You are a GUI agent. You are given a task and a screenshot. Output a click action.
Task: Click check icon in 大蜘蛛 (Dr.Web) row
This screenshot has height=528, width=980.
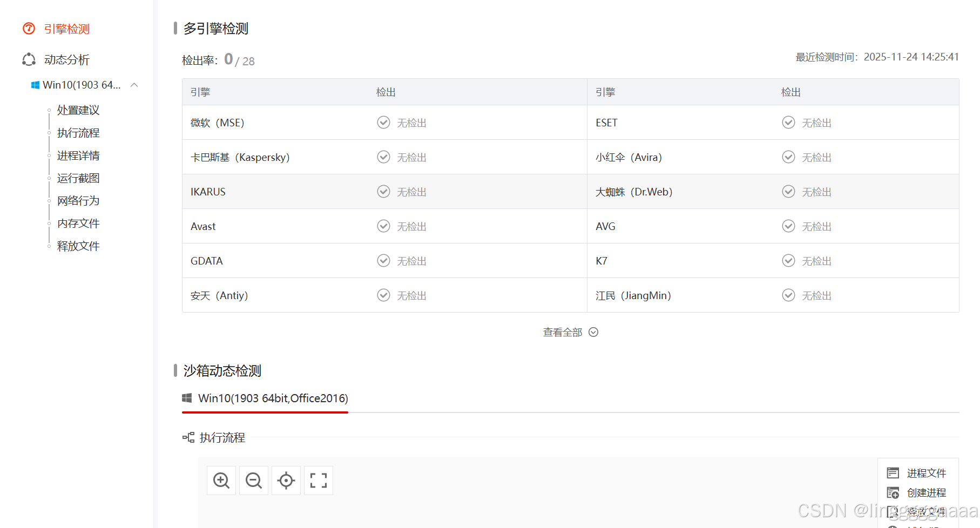coord(788,192)
